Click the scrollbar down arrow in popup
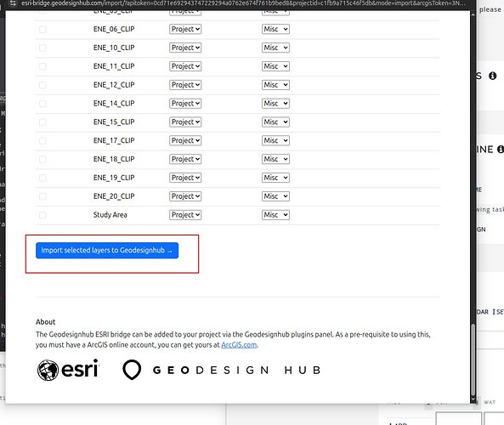Viewport: 504px width, 425px height. 473,400
